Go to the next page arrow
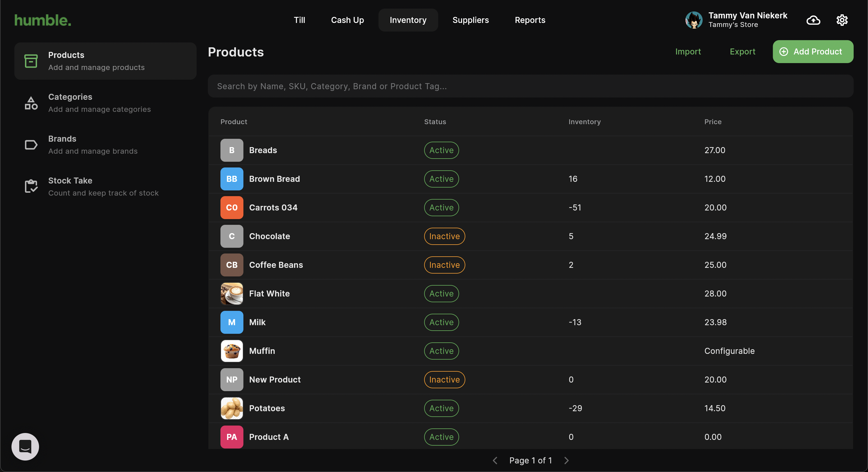The image size is (868, 472). click(x=566, y=460)
